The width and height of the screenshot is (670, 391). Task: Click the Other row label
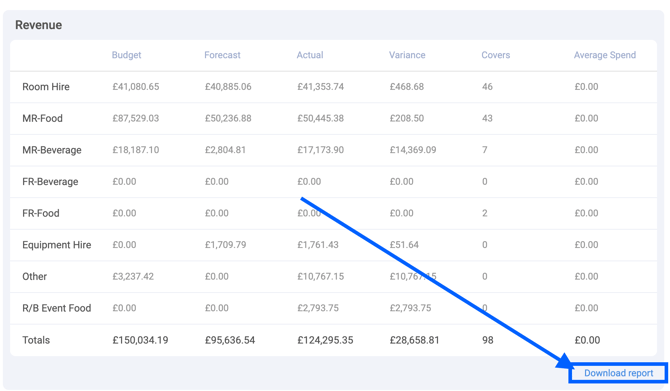tap(34, 276)
